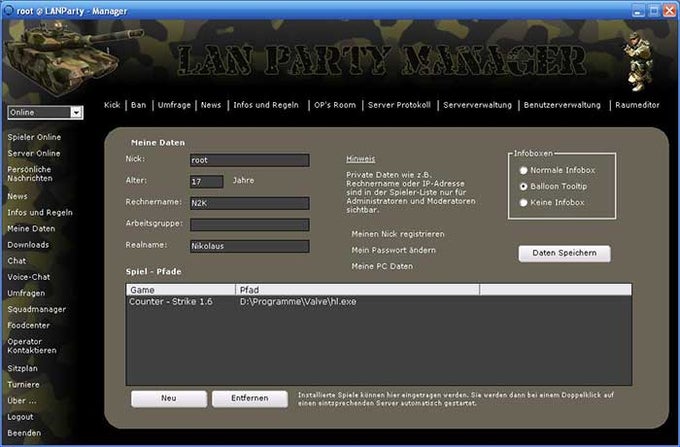This screenshot has width=680, height=447.
Task: Open Meine PC Daten link
Action: [382, 266]
